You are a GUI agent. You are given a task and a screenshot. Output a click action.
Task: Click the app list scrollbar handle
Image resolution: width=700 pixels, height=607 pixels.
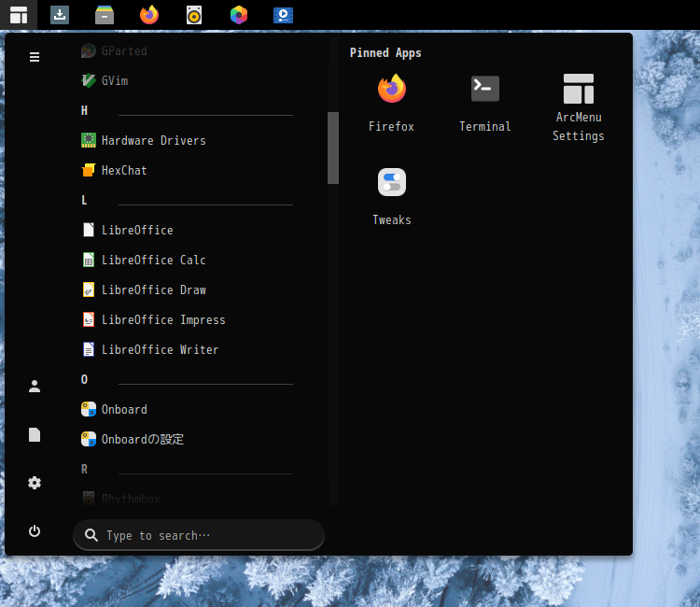click(333, 148)
